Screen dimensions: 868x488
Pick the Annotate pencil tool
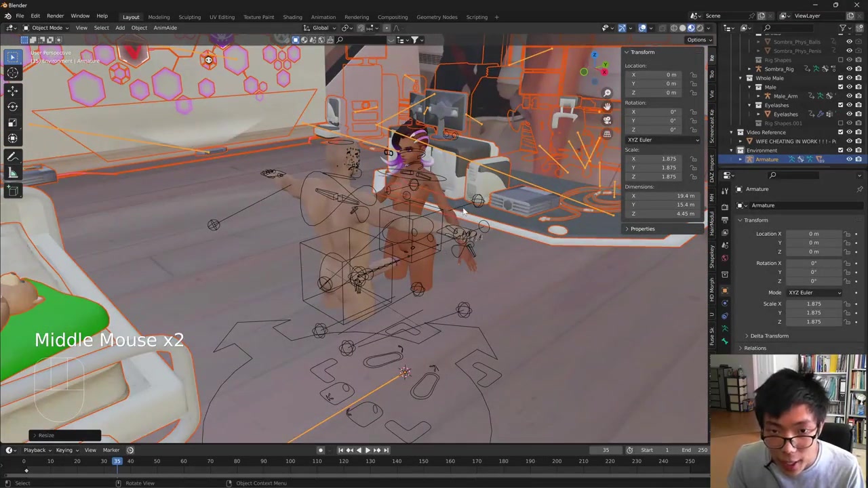coord(12,157)
